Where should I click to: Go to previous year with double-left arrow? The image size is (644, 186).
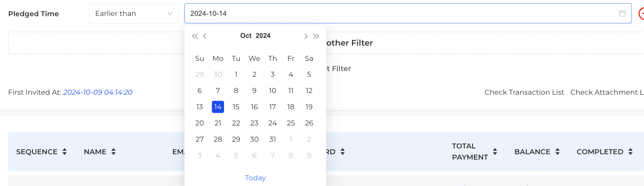pos(195,36)
